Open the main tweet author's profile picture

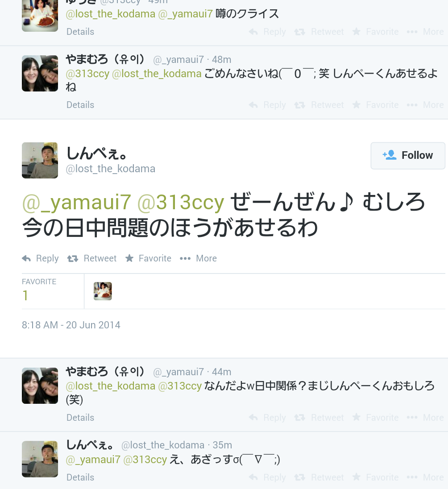(40, 160)
